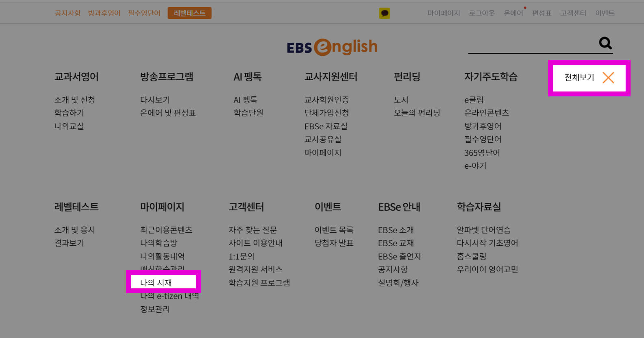The height and width of the screenshot is (338, 644).
Task: Click the 교사지원센터 section heading
Action: (331, 77)
